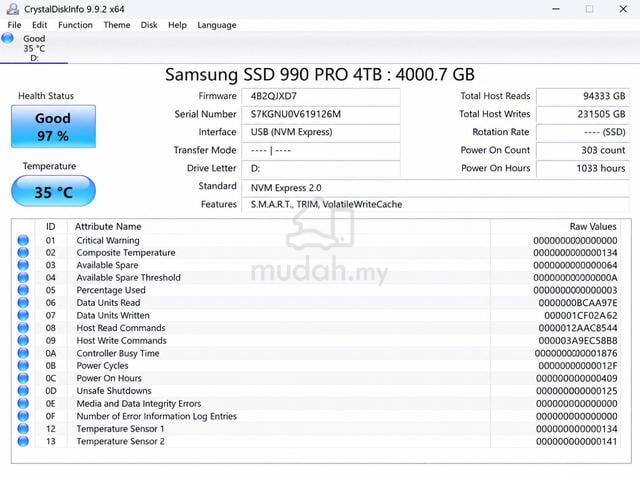Viewport: 640px width, 480px height.
Task: Click status orb for Unsafe Shutdowns row
Action: coord(23,391)
